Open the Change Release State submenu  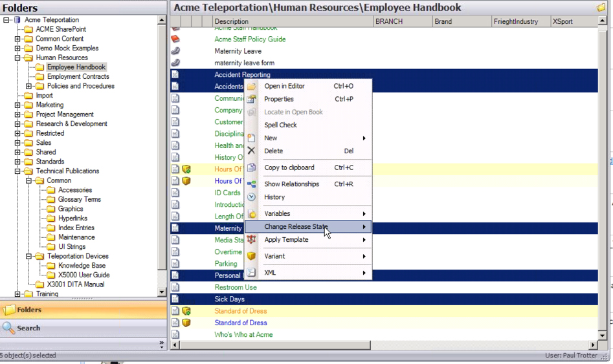(x=308, y=226)
